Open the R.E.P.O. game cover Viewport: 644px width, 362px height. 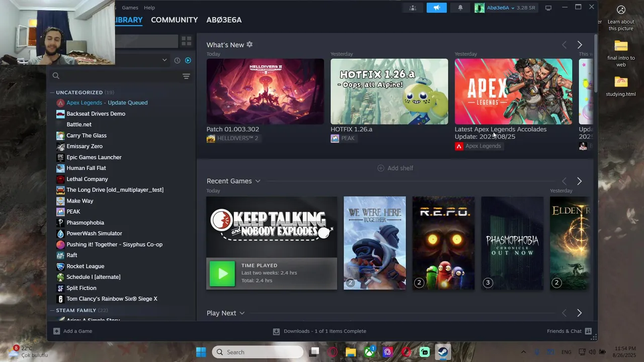(443, 243)
